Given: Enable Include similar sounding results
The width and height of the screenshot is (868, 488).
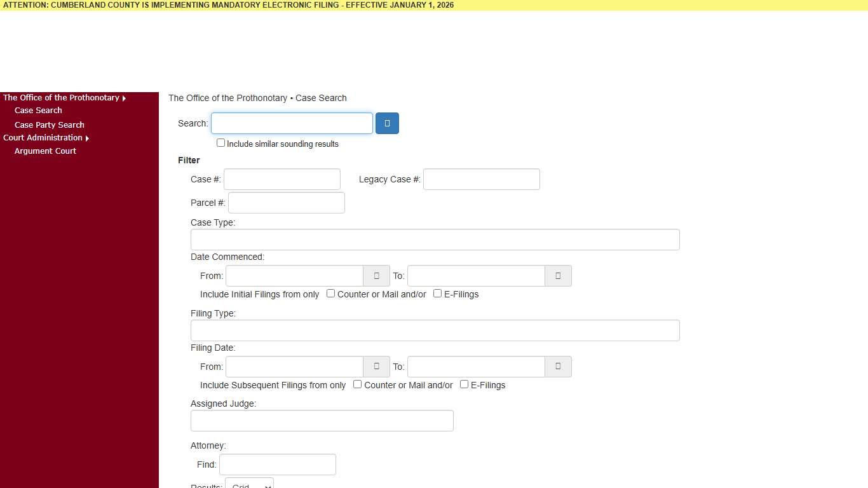Looking at the screenshot, I should (221, 143).
